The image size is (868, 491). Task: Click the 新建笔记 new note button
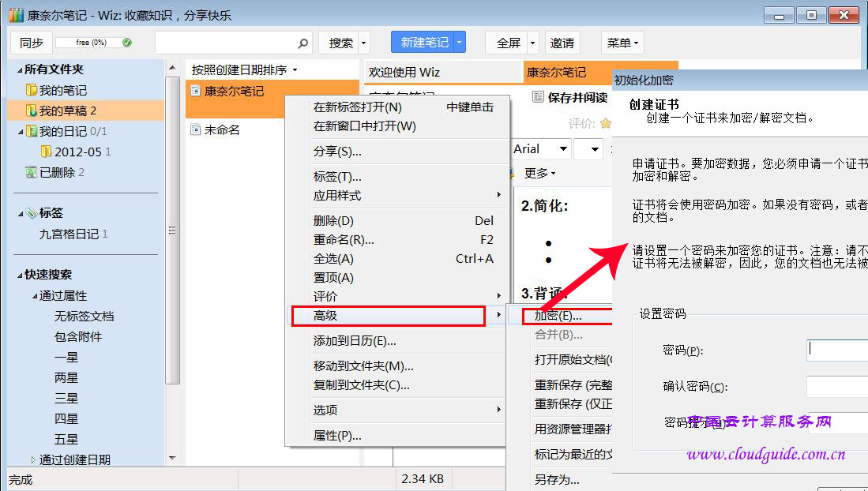pos(424,42)
